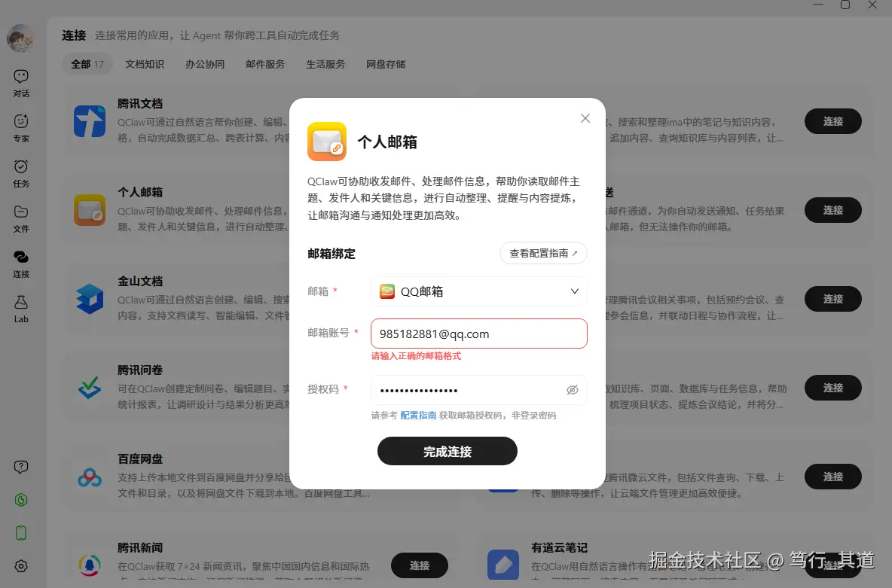Click the 腾讯文档 app icon
892x588 pixels.
tap(90, 121)
